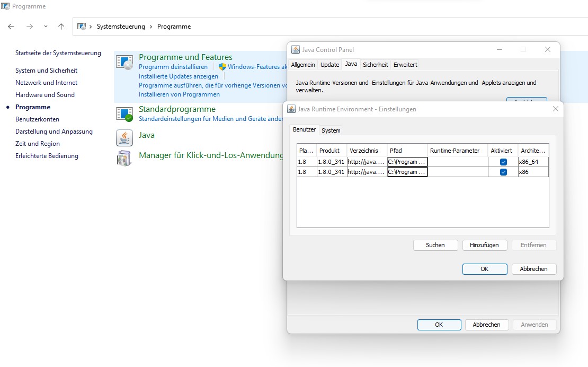The image size is (588, 367).
Task: Click Manager für Klick-und-Los icon
Action: [x=124, y=158]
